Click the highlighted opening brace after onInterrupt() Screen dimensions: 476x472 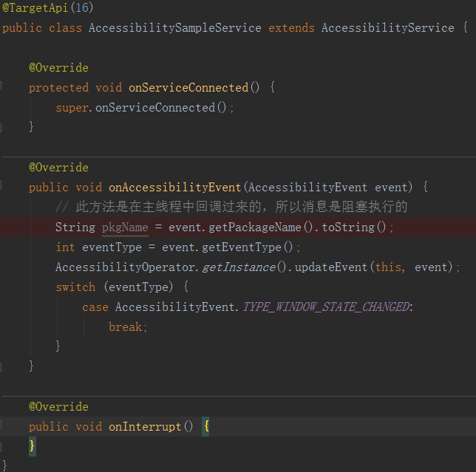tap(206, 426)
